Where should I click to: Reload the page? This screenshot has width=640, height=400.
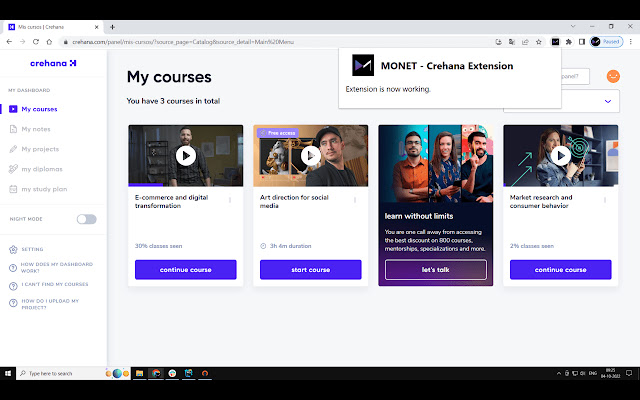(36, 42)
